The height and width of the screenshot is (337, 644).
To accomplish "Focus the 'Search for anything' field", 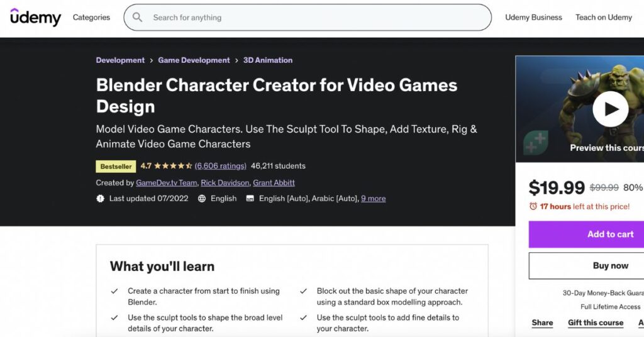I will point(307,17).
